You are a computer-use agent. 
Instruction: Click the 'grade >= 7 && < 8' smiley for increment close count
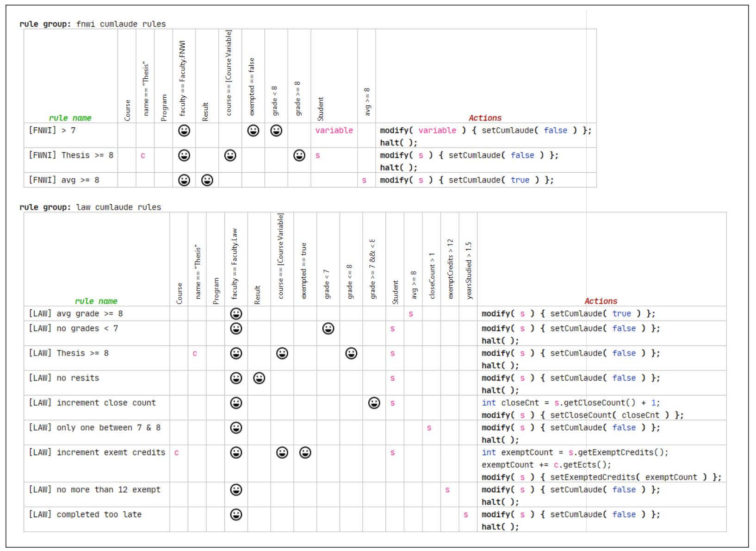click(373, 403)
